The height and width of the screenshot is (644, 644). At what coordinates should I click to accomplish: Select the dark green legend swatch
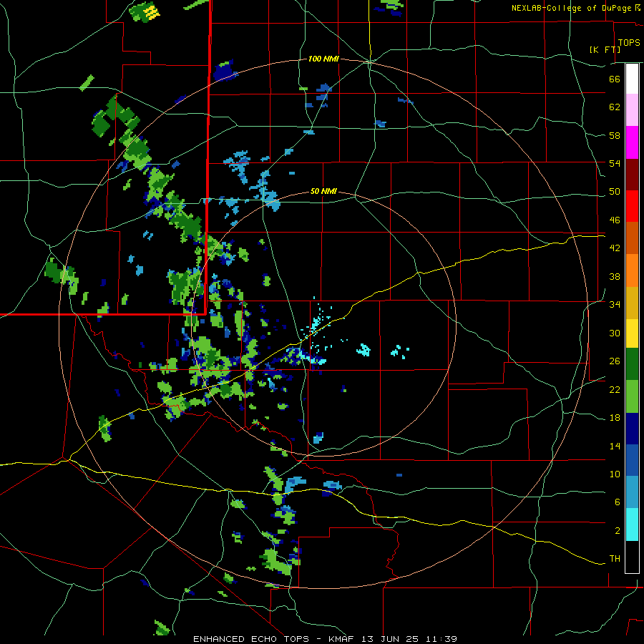click(632, 364)
